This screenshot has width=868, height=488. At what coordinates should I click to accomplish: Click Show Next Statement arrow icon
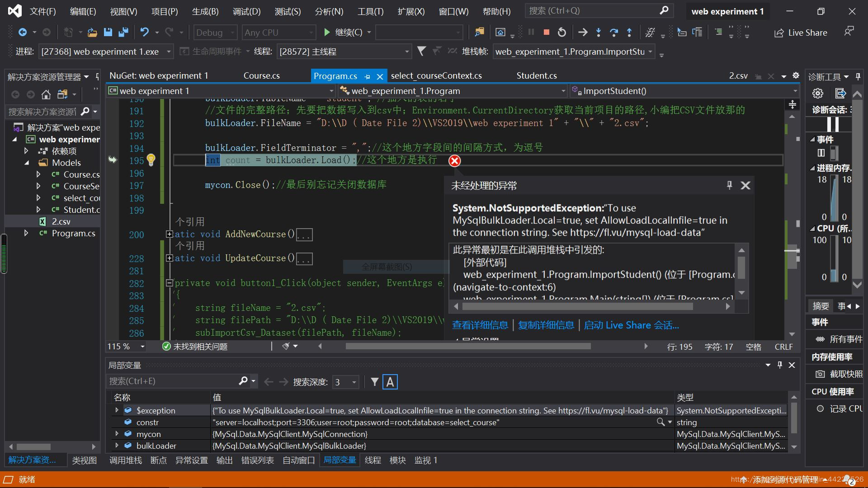tap(583, 33)
